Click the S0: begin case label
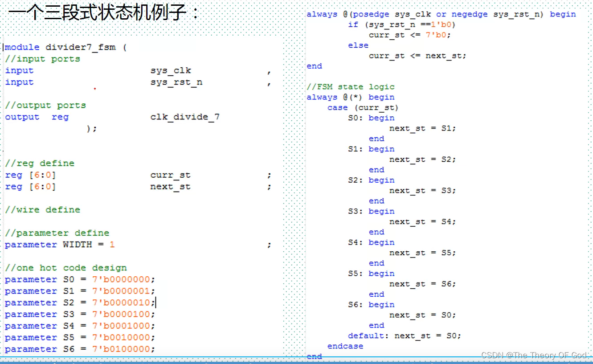The height and width of the screenshot is (364, 593). point(372,118)
